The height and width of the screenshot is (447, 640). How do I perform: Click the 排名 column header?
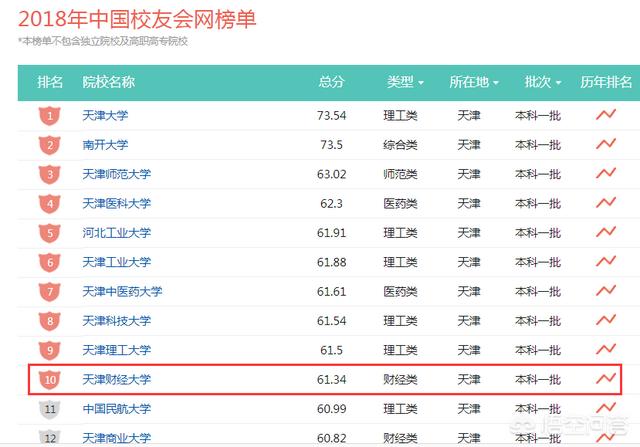51,82
